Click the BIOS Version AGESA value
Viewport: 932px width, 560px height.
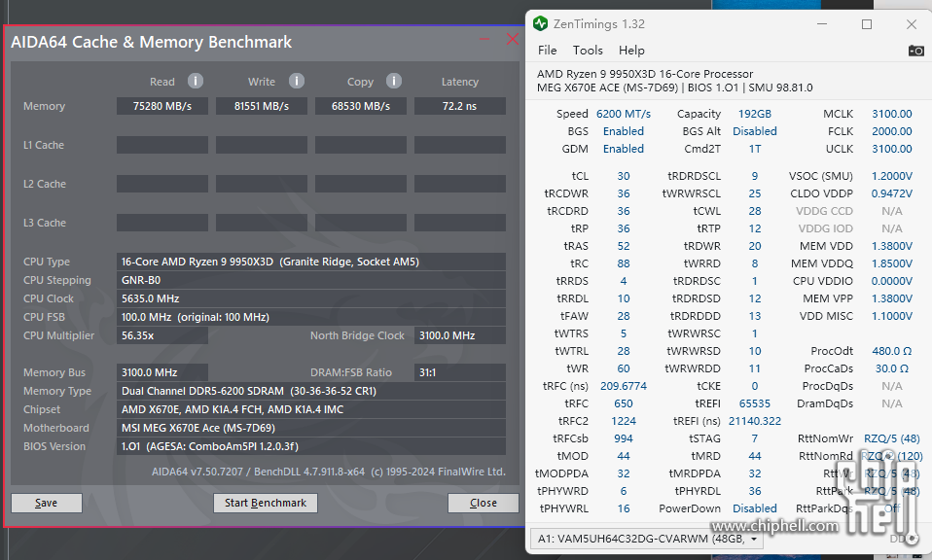311,446
